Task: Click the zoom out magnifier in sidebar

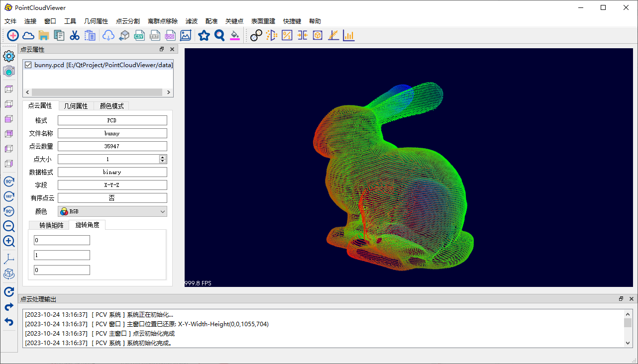Action: point(9,227)
